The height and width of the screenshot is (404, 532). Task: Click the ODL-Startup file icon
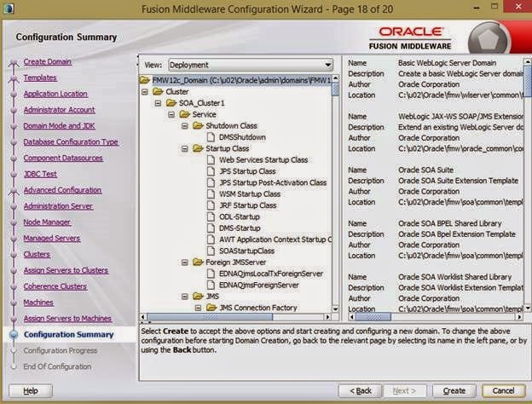211,216
